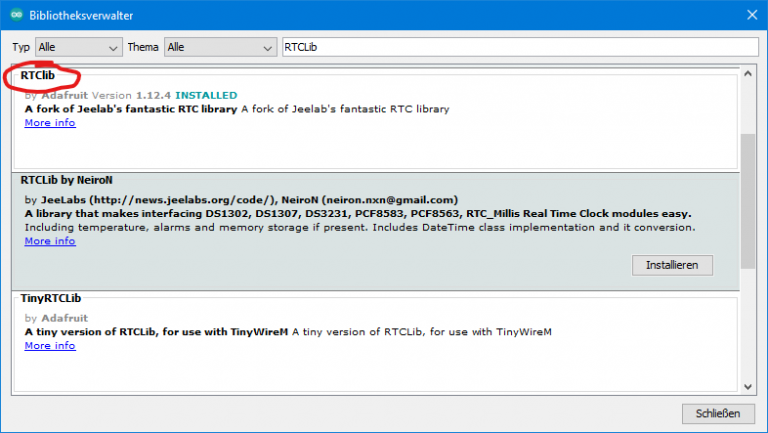
Task: Open More info link for TinyRTCLib
Action: click(50, 346)
